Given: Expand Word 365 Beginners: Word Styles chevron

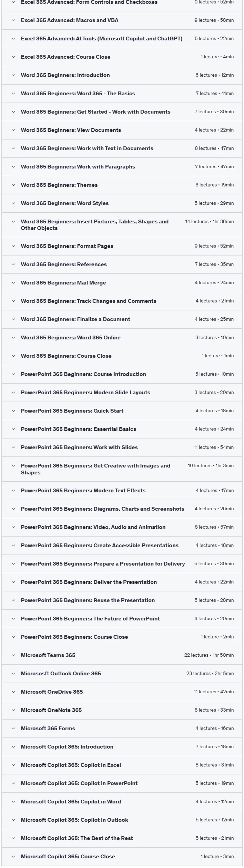Looking at the screenshot, I should click(x=13, y=203).
